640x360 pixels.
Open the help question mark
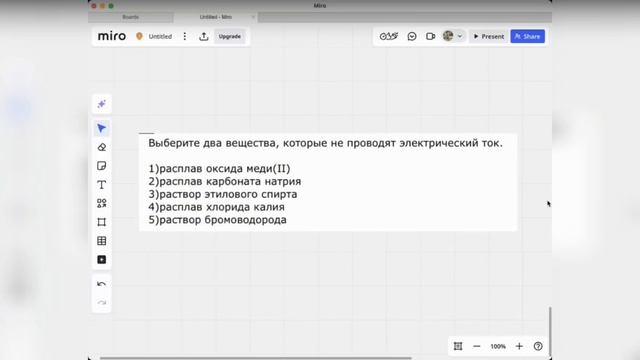538,346
